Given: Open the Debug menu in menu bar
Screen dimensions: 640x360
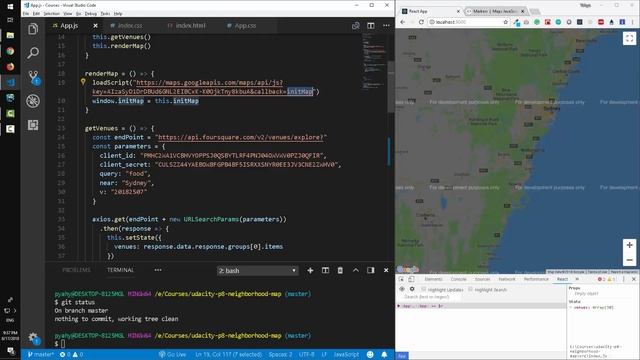Looking at the screenshot, I should 91,13.
